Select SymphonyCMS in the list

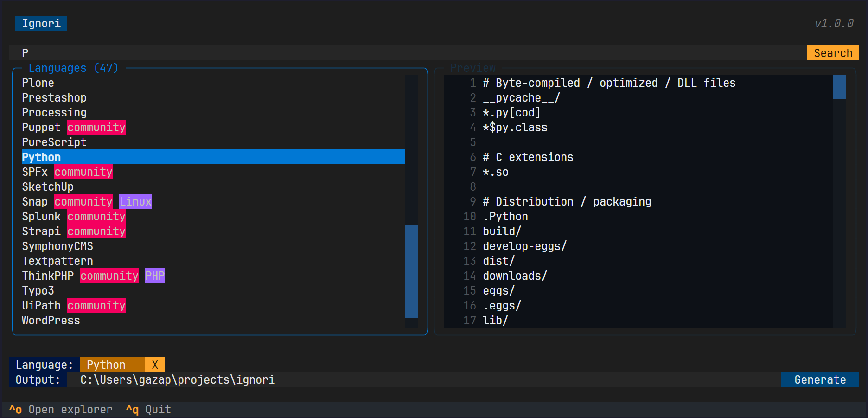click(x=213, y=246)
